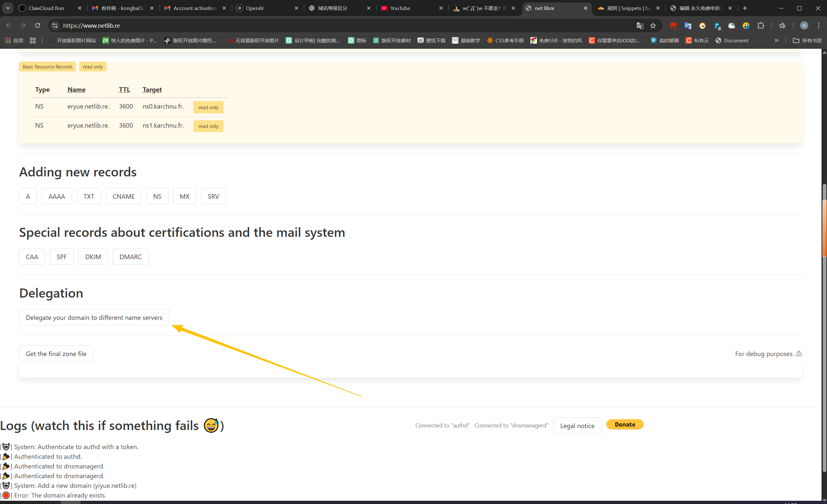Image resolution: width=827 pixels, height=504 pixels.
Task: Open the Chrome three-dot menu
Action: click(x=819, y=26)
